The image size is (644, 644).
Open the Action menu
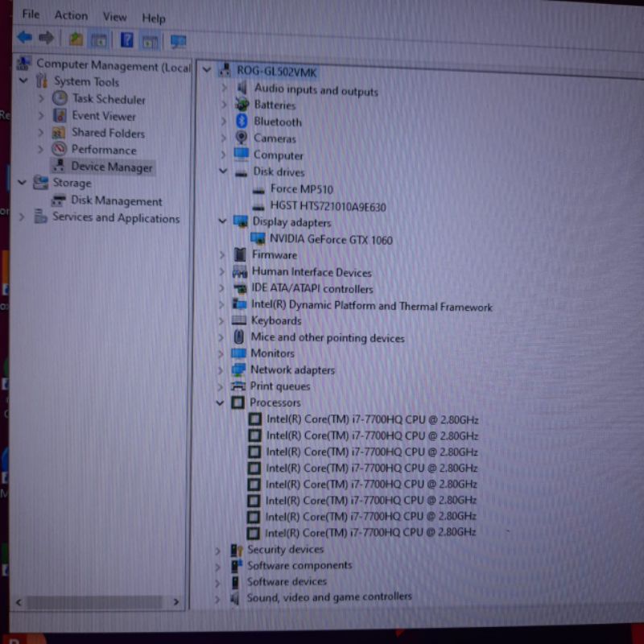point(71,15)
